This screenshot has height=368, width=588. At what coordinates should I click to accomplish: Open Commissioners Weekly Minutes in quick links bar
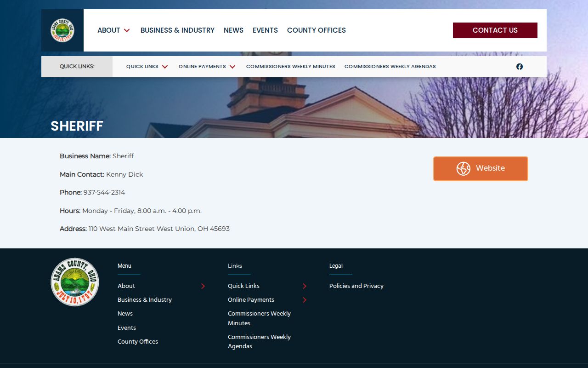(291, 67)
